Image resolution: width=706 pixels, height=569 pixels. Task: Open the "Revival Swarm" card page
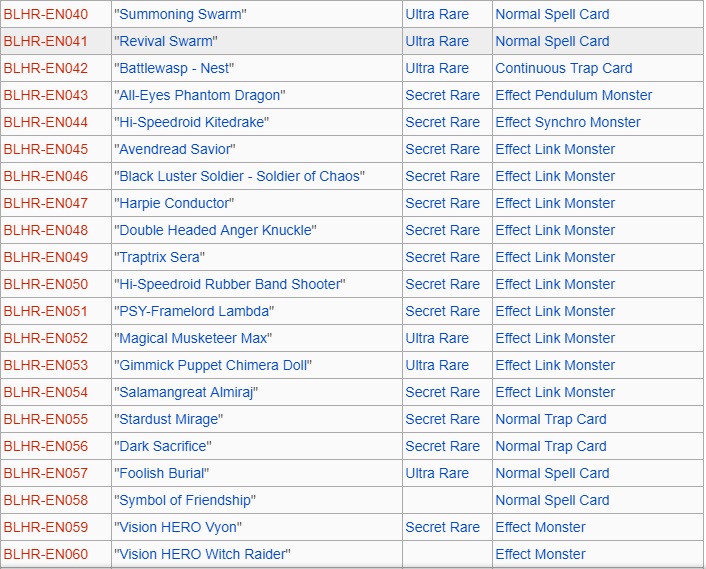click(x=165, y=42)
